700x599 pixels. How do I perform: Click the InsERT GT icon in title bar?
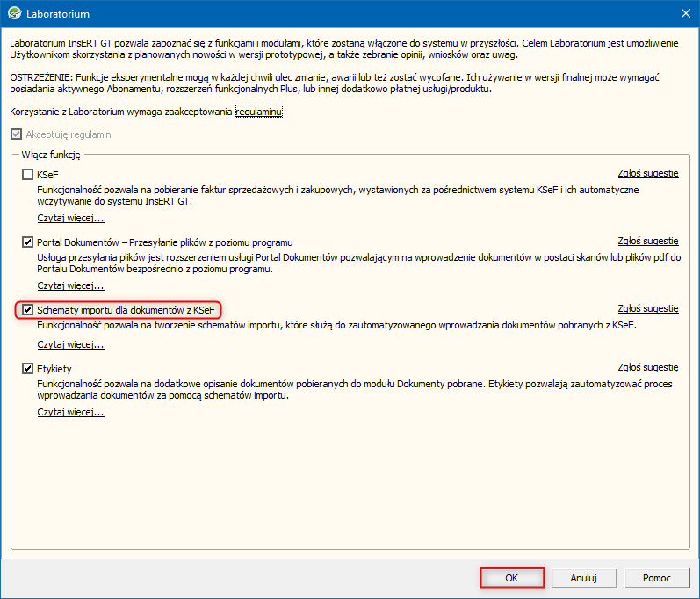click(14, 13)
